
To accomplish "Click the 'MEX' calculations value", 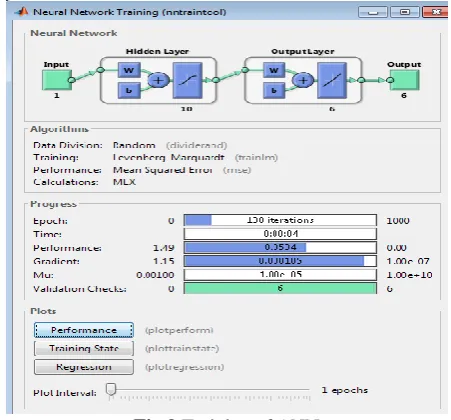I will (x=124, y=182).
